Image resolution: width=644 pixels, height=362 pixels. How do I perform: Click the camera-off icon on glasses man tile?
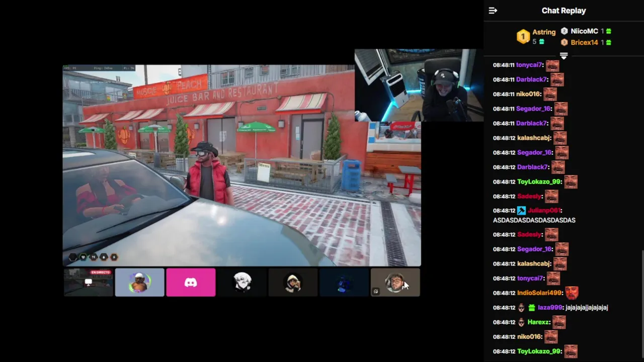click(x=376, y=291)
